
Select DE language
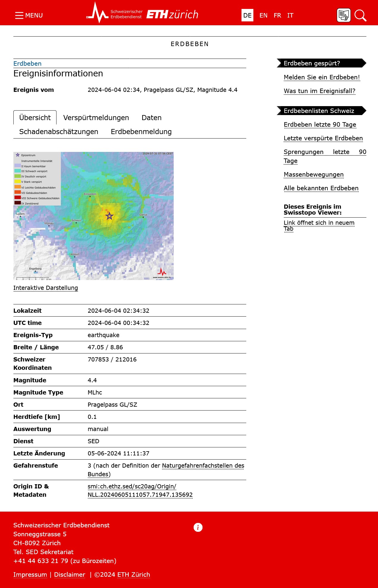(247, 15)
